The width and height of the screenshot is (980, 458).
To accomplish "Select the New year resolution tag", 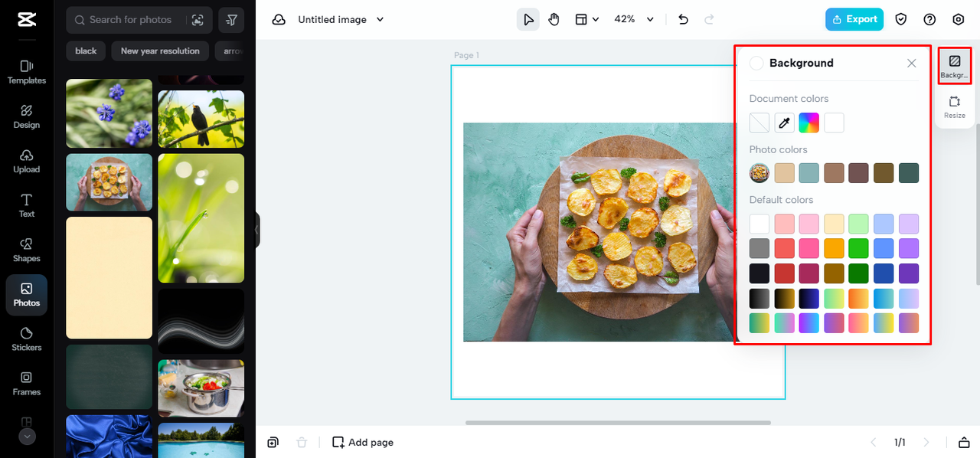I will 160,51.
